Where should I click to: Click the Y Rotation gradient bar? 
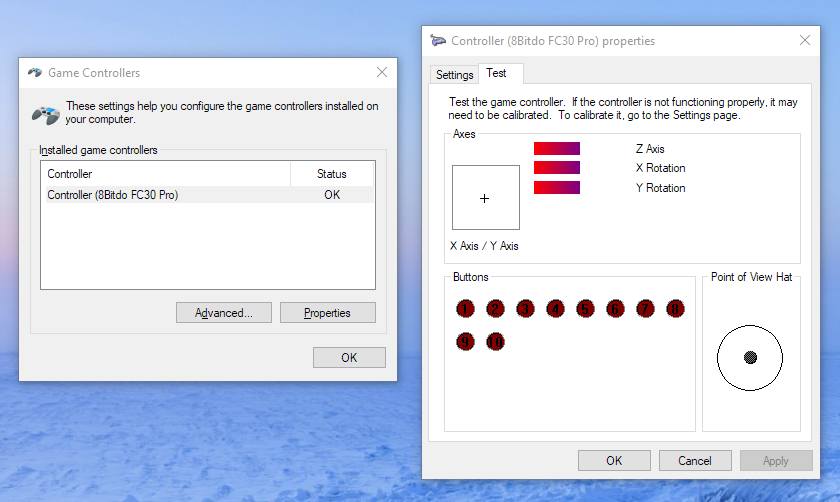557,188
